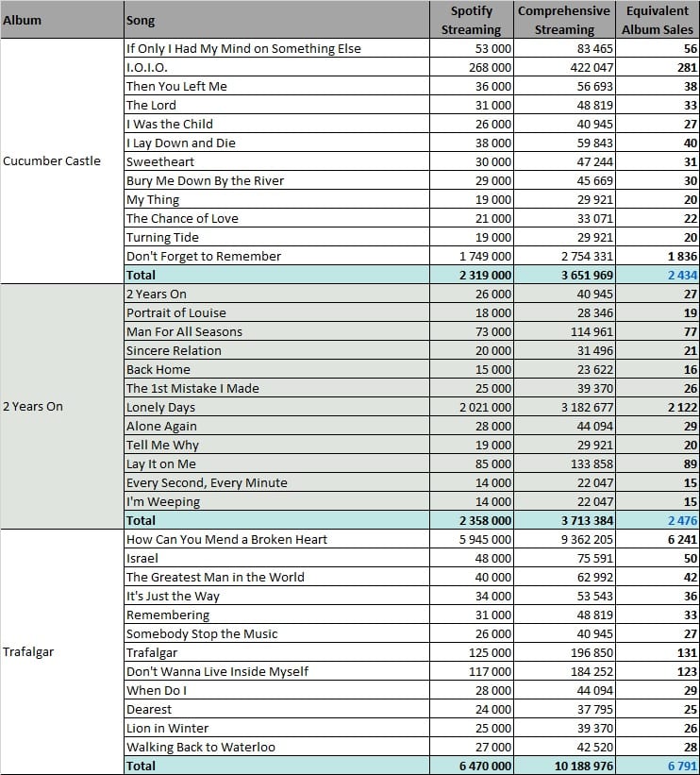700x775 pixels.
Task: Select 2 Years On total 3 713 384
Action: [564, 520]
